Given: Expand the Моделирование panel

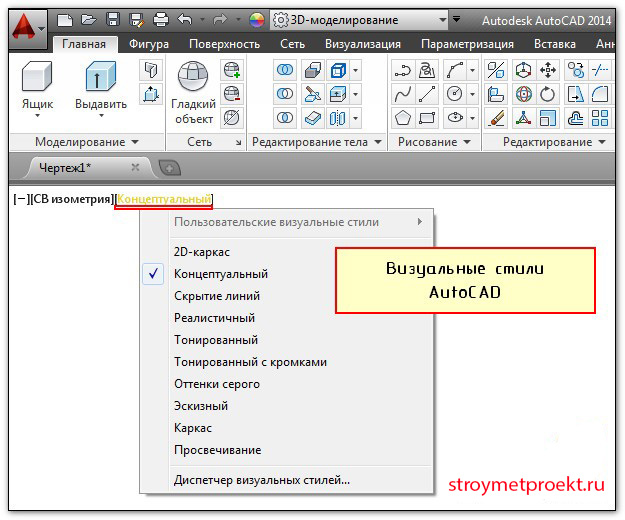Looking at the screenshot, I should [86, 142].
